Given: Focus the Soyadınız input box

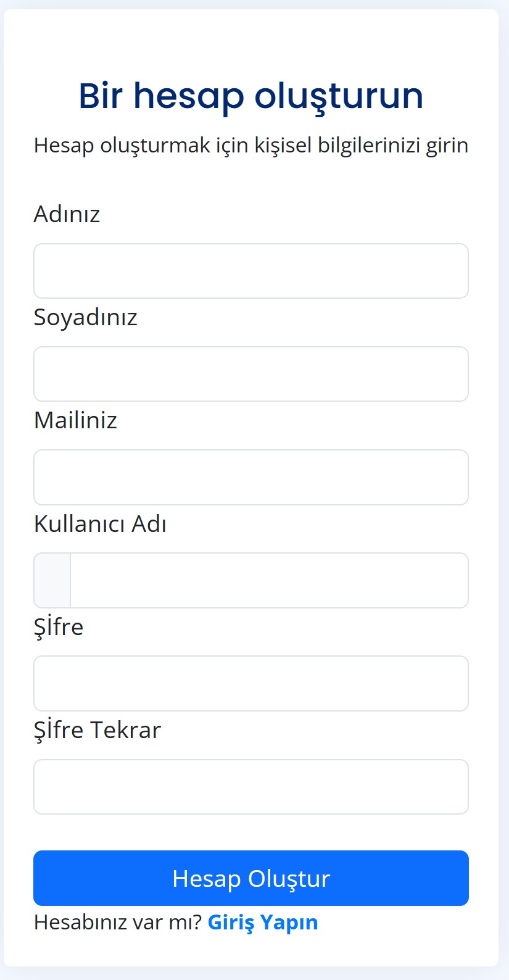Looking at the screenshot, I should 250,374.
